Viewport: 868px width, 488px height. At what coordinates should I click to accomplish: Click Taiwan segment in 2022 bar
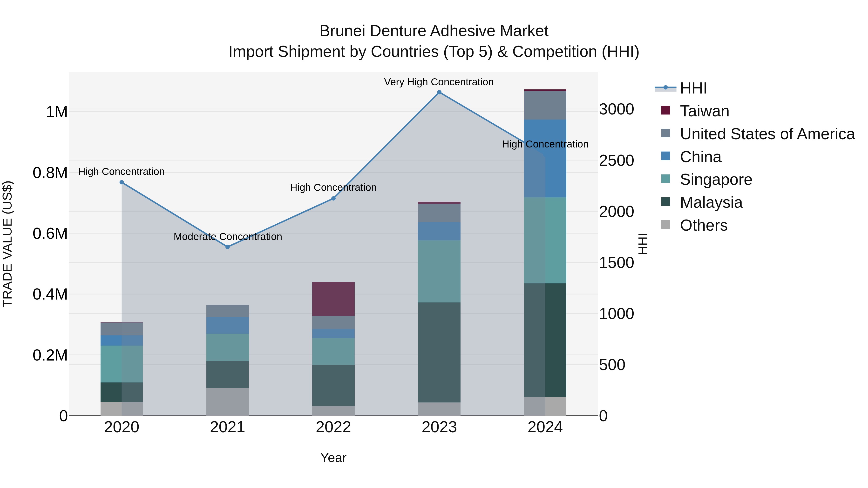coord(333,299)
